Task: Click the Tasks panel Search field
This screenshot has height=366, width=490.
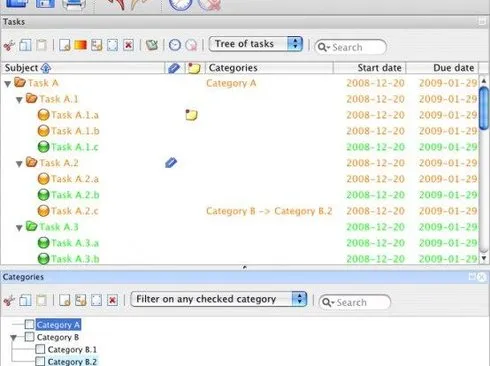Action: tap(350, 47)
